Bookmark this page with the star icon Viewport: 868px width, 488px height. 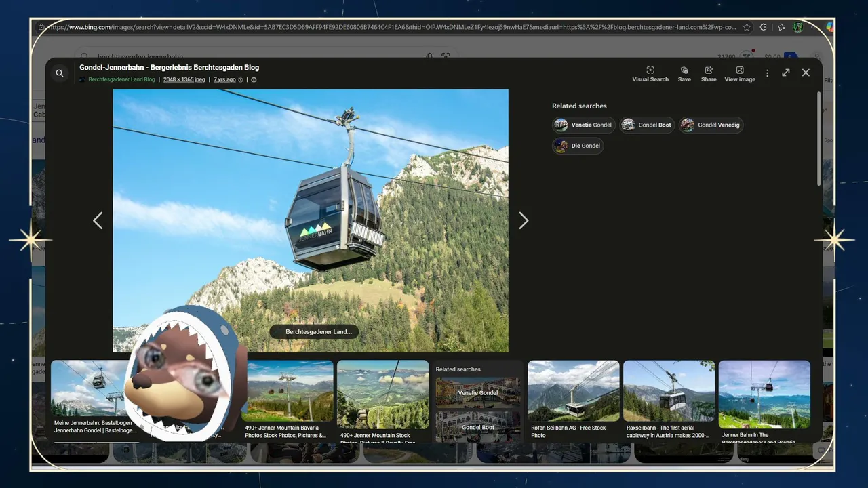click(747, 27)
